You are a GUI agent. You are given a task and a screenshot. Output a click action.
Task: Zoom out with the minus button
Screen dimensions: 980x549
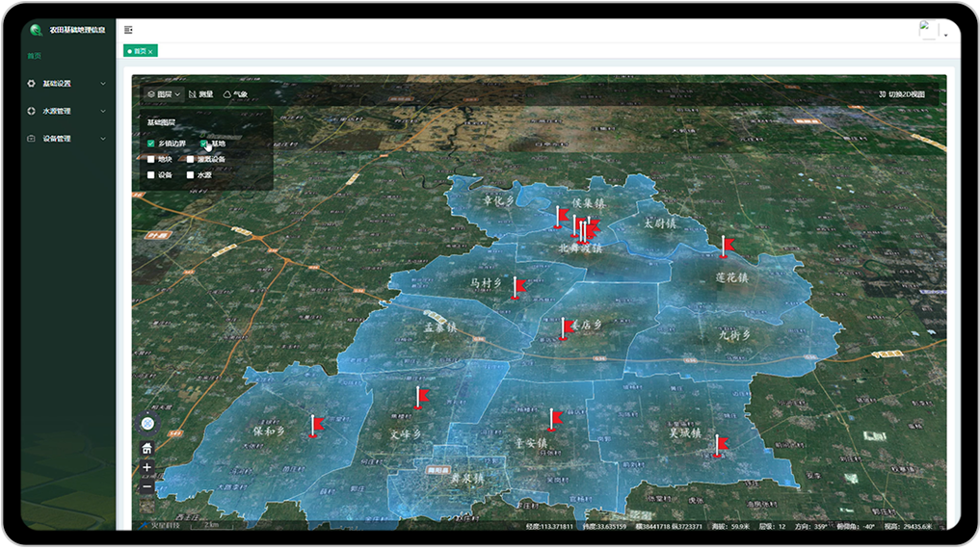[146, 487]
